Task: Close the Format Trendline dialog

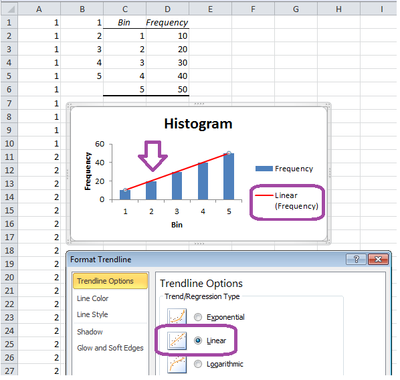Action: [378, 259]
